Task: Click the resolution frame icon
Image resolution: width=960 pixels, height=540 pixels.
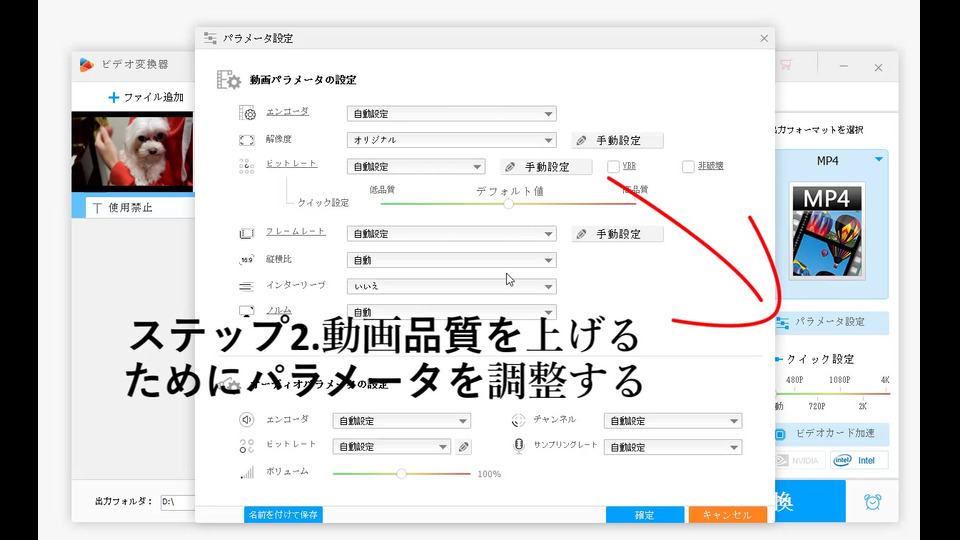Action: [x=247, y=140]
